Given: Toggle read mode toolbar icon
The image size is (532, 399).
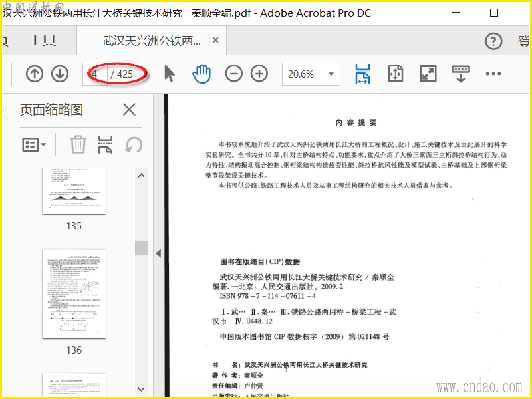Looking at the screenshot, I should click(x=461, y=74).
